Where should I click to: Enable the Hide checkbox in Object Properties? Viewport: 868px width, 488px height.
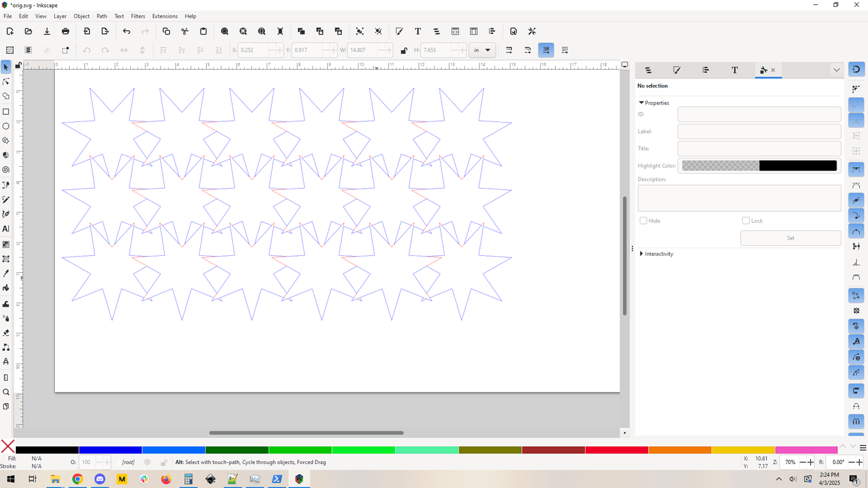point(643,220)
